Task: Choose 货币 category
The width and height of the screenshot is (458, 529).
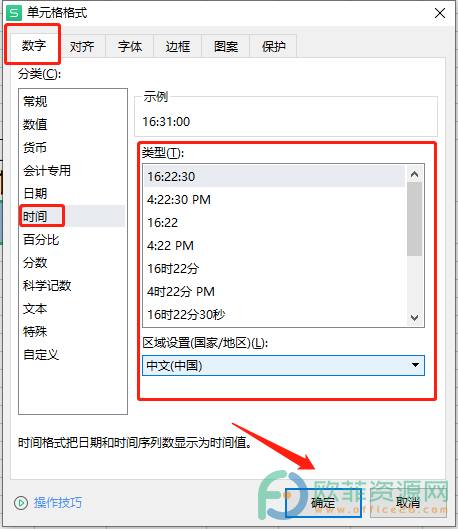Action: click(72, 147)
